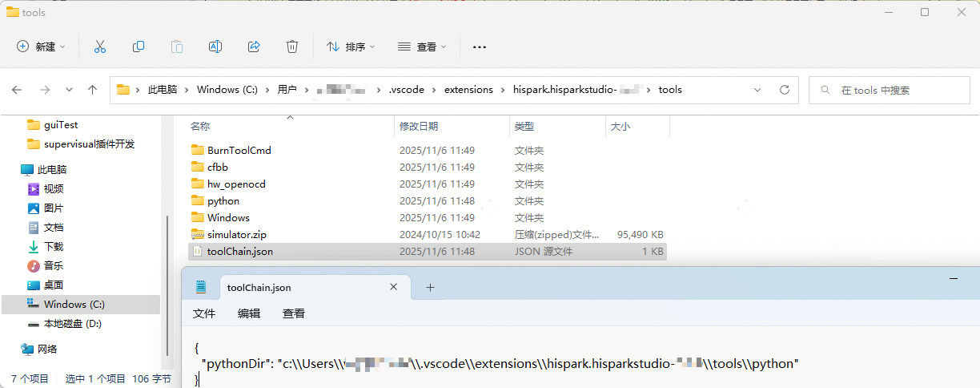Open the three-dot more options menu

click(x=480, y=46)
